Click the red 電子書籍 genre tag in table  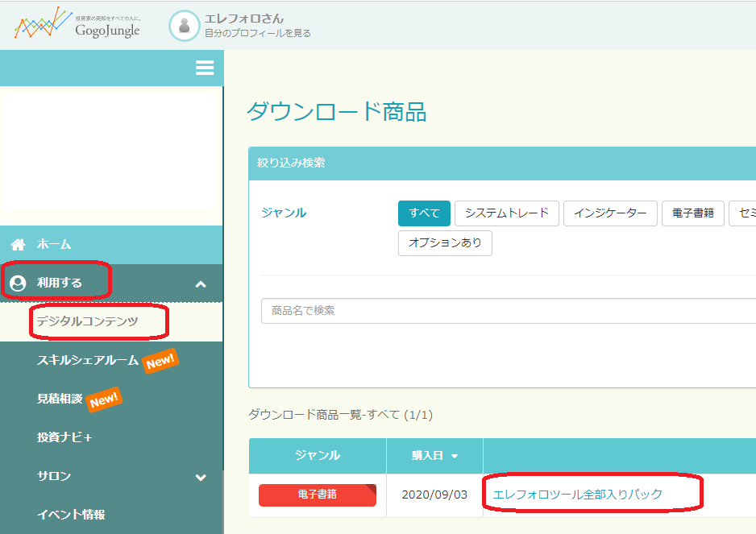click(318, 495)
